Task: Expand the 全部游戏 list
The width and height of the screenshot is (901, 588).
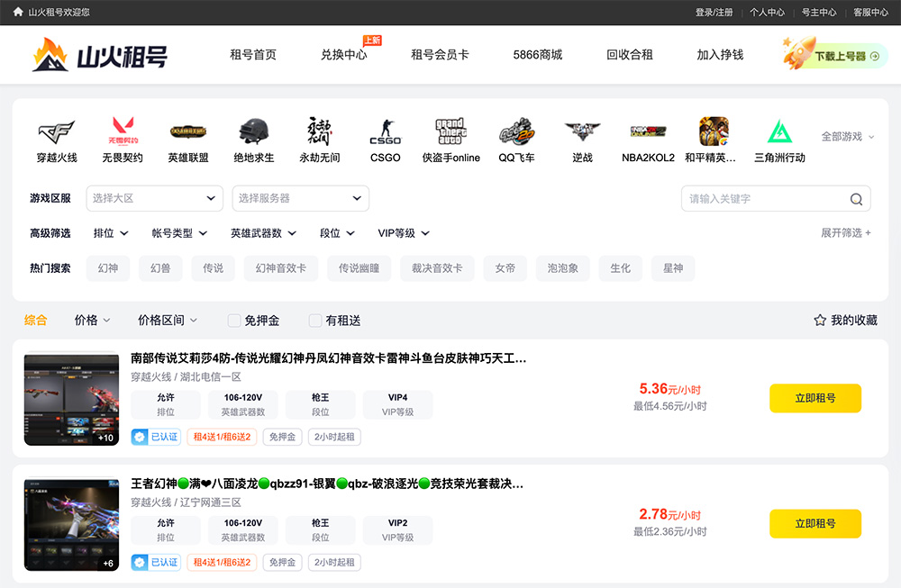Action: click(x=848, y=137)
